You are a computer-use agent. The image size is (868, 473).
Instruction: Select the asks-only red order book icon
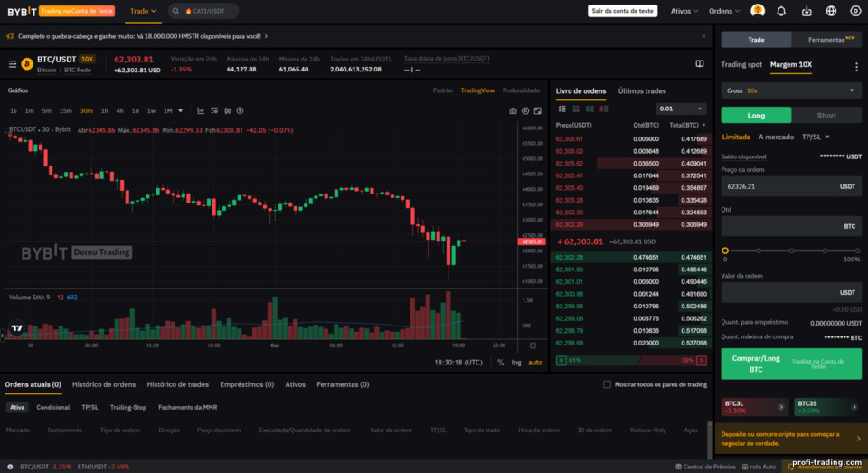(603, 109)
